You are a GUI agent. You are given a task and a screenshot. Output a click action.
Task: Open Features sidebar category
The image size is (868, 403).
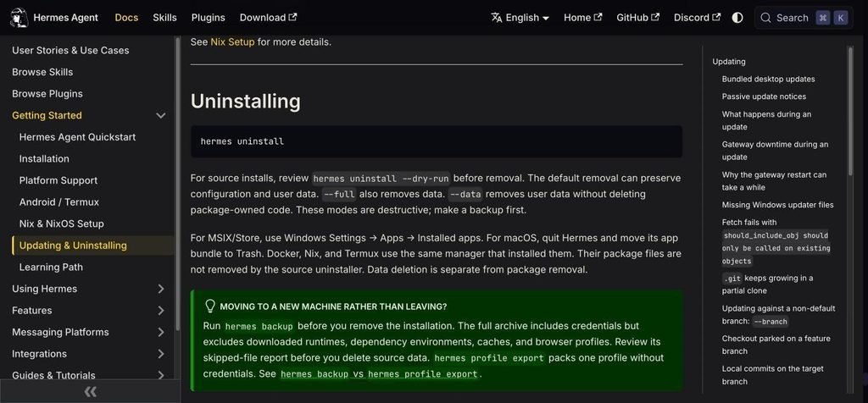point(32,311)
